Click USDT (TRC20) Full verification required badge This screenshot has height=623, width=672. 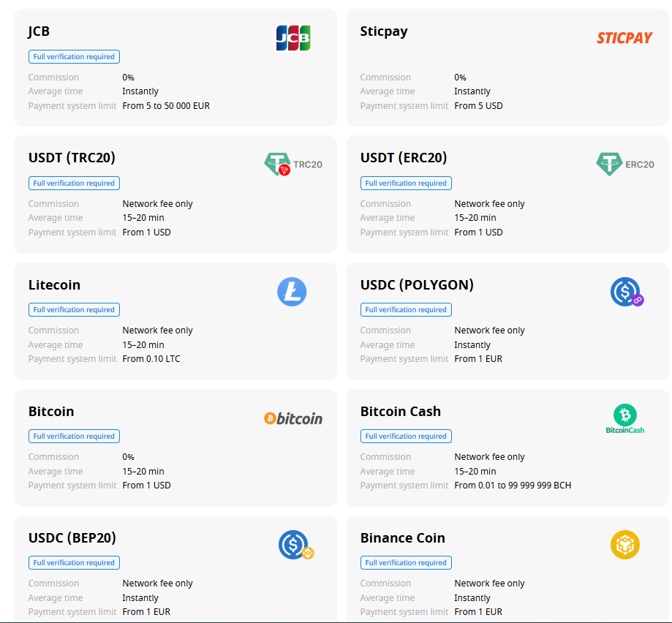(74, 183)
